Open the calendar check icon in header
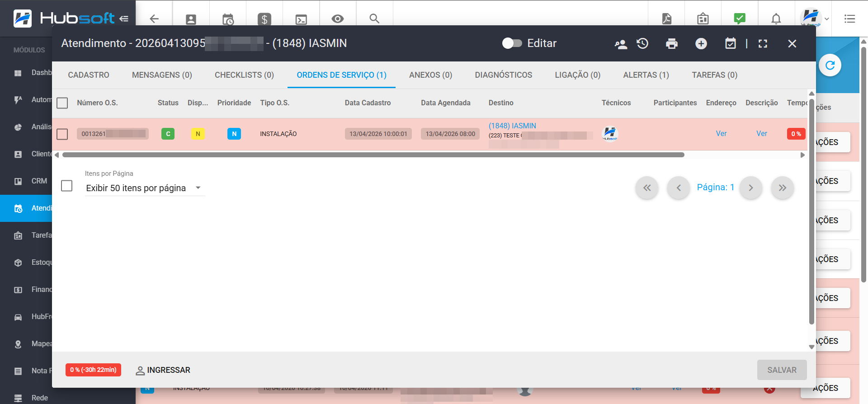The width and height of the screenshot is (868, 404). tap(731, 43)
